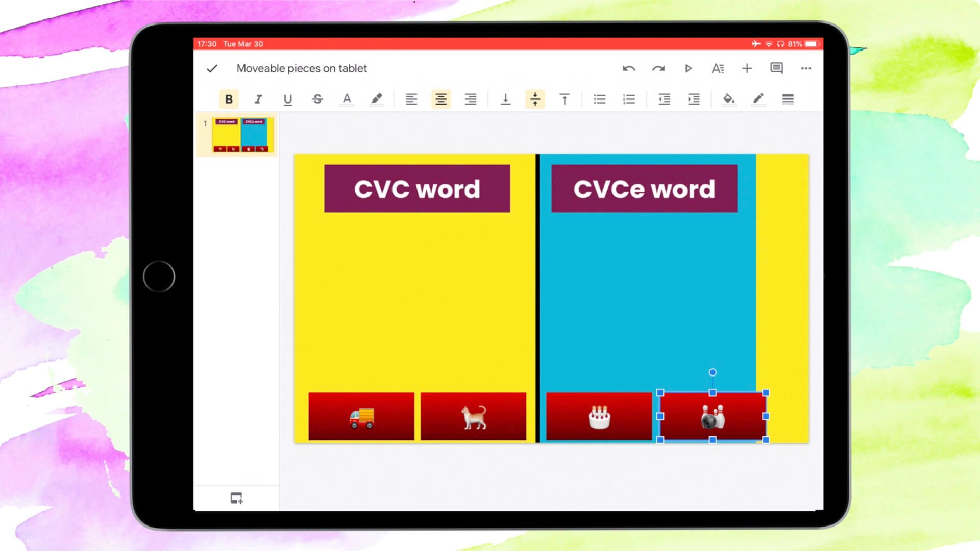The height and width of the screenshot is (551, 980).
Task: Add a new slide
Action: (236, 498)
